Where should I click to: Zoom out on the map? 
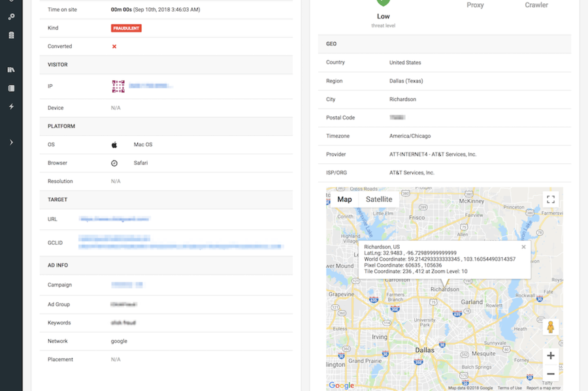pyautogui.click(x=550, y=374)
